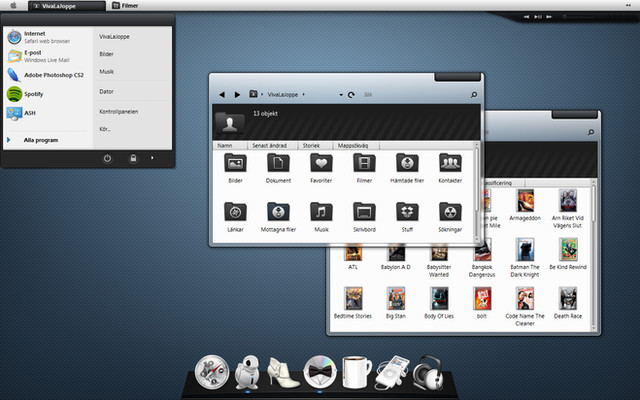Switch to the Filmer taskbar tab
This screenshot has width=640, height=400.
pyautogui.click(x=125, y=6)
